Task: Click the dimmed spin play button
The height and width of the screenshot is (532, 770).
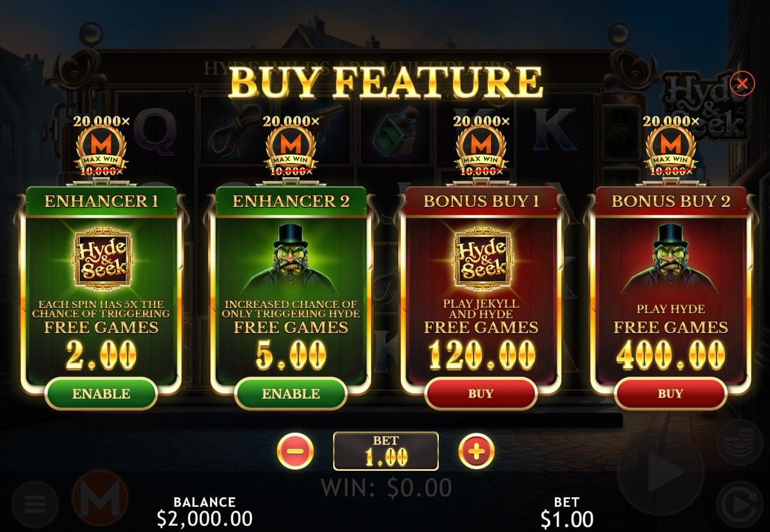Action: coord(661,472)
